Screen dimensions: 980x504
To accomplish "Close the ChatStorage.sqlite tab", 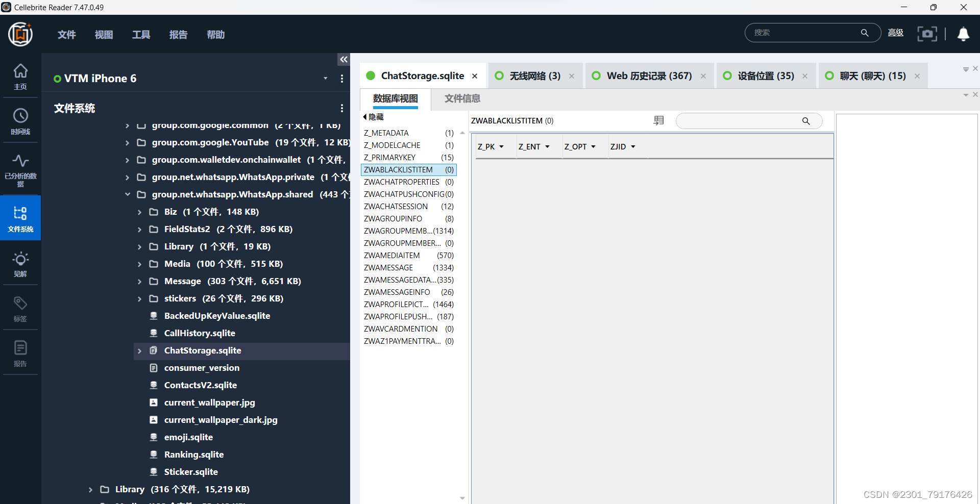I will (x=475, y=76).
